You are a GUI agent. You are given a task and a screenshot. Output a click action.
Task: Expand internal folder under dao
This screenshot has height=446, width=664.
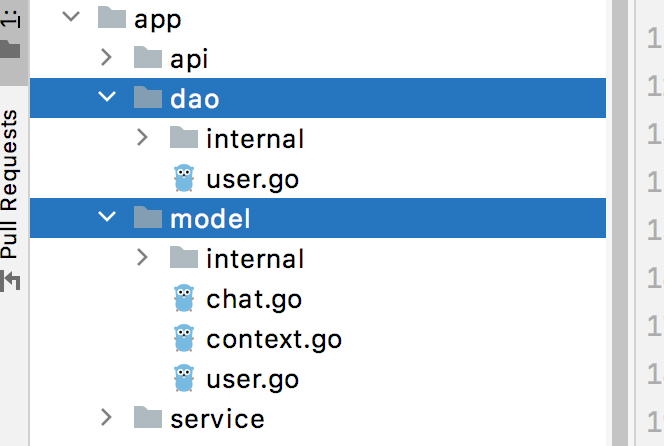(x=142, y=137)
